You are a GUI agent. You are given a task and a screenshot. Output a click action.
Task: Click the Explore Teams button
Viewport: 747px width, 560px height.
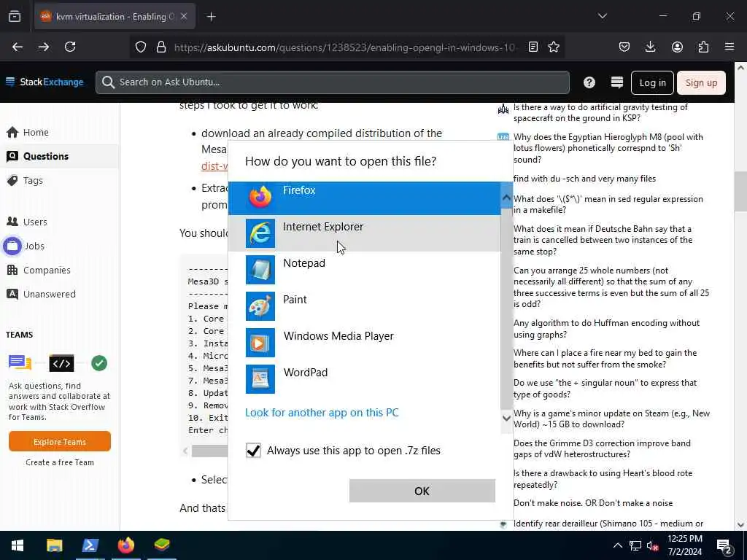tap(60, 441)
